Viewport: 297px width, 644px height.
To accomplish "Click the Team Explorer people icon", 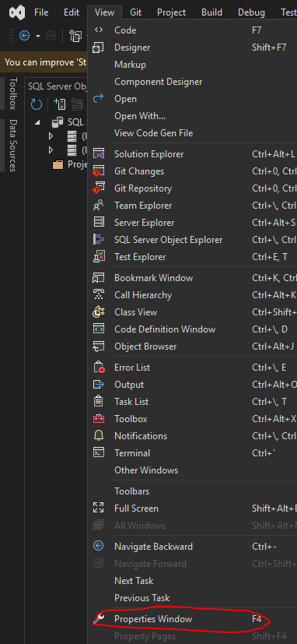I will (99, 206).
